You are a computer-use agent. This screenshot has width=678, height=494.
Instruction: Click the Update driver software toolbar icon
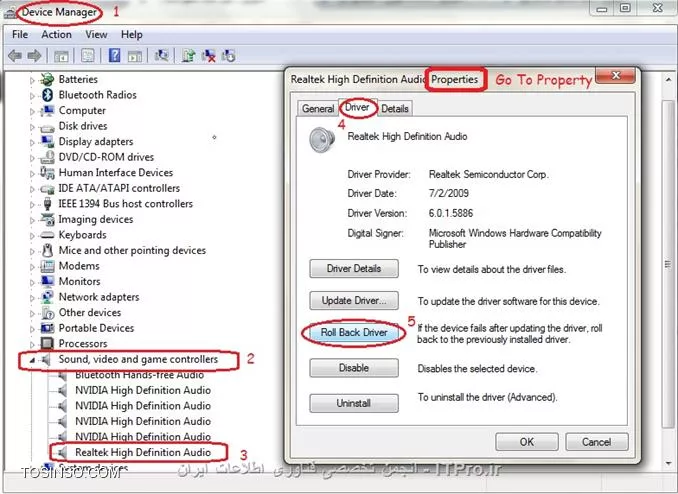(189, 56)
